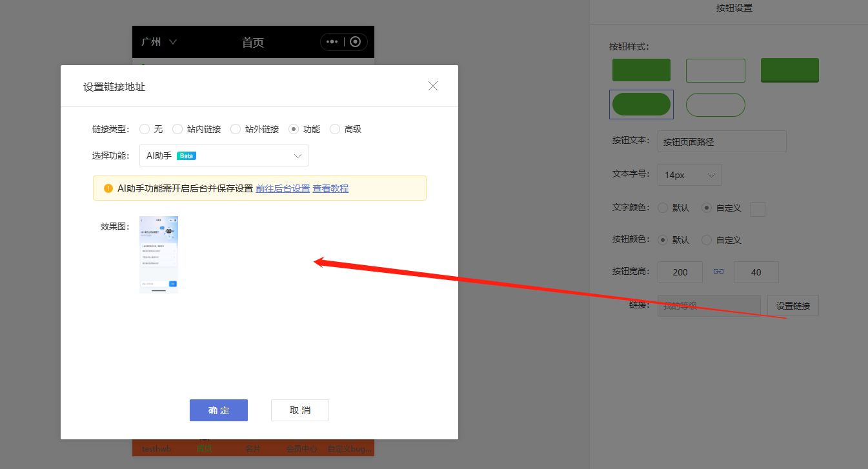
Task: Click the 链接 field showing 我的等级
Action: click(x=709, y=306)
